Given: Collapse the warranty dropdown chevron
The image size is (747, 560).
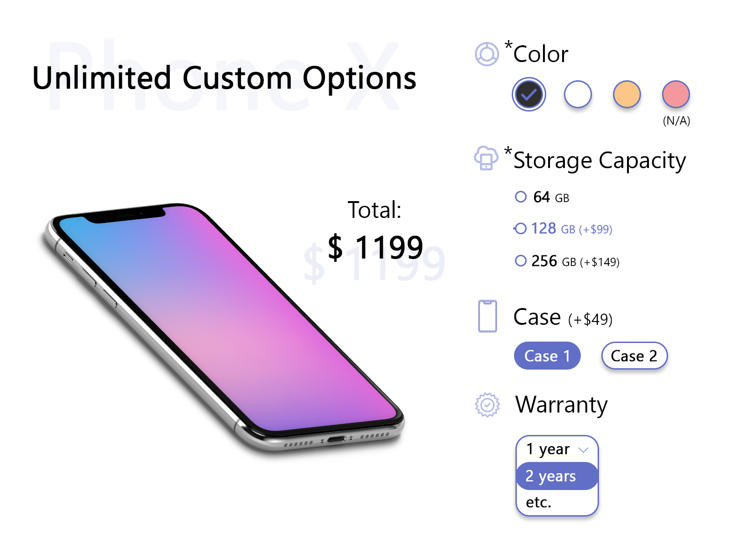Looking at the screenshot, I should (583, 450).
